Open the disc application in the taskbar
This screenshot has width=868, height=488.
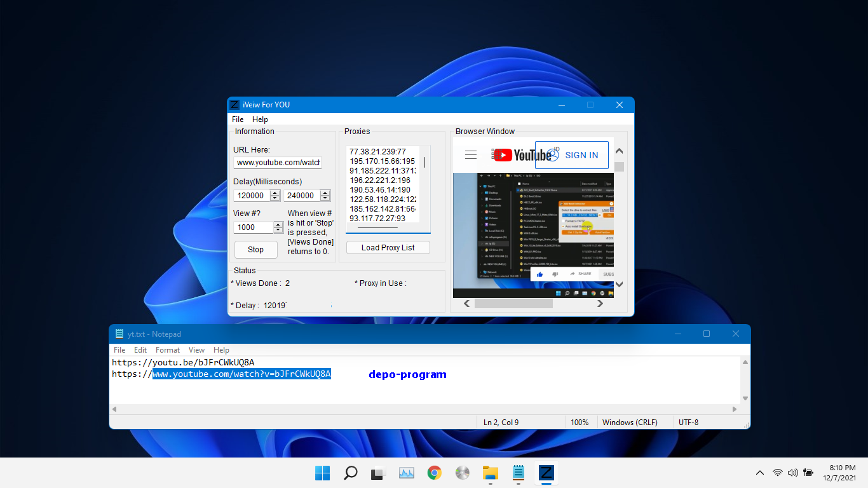pos(463,473)
